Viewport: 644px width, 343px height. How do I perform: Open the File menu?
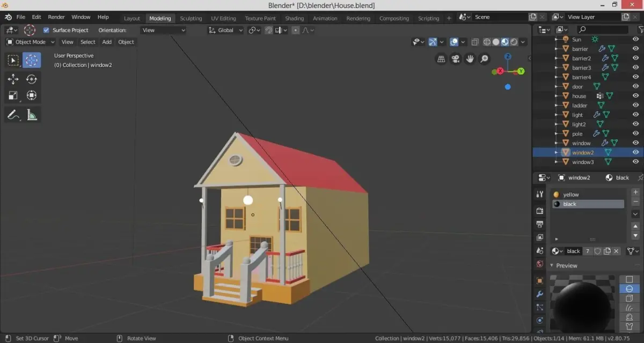pyautogui.click(x=20, y=17)
